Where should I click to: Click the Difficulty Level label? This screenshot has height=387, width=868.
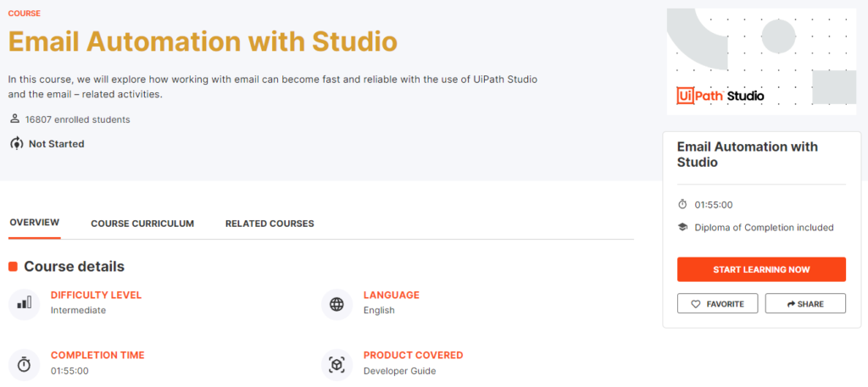[x=97, y=295]
